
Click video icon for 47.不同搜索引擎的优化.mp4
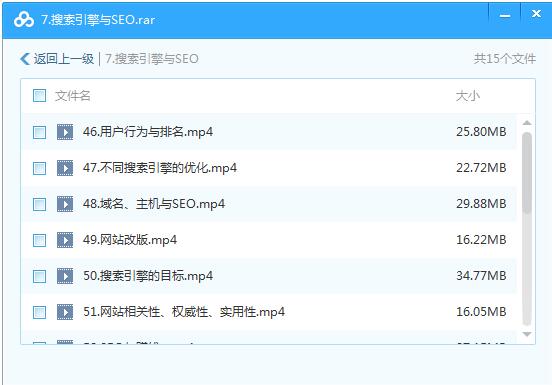tap(65, 168)
